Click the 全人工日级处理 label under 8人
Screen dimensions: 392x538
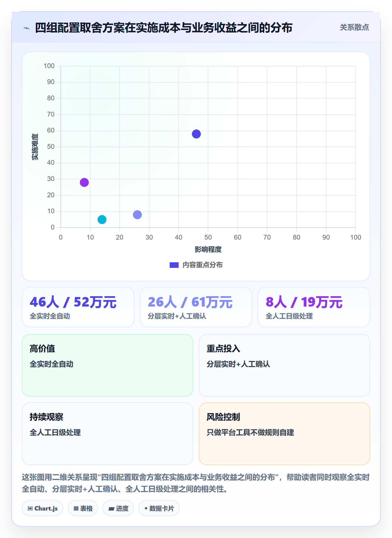click(289, 316)
